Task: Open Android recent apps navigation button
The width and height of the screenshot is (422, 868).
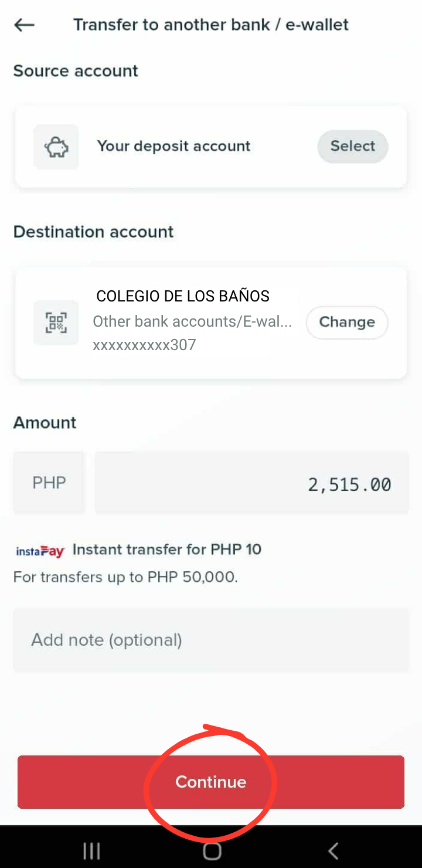Action: [91, 850]
